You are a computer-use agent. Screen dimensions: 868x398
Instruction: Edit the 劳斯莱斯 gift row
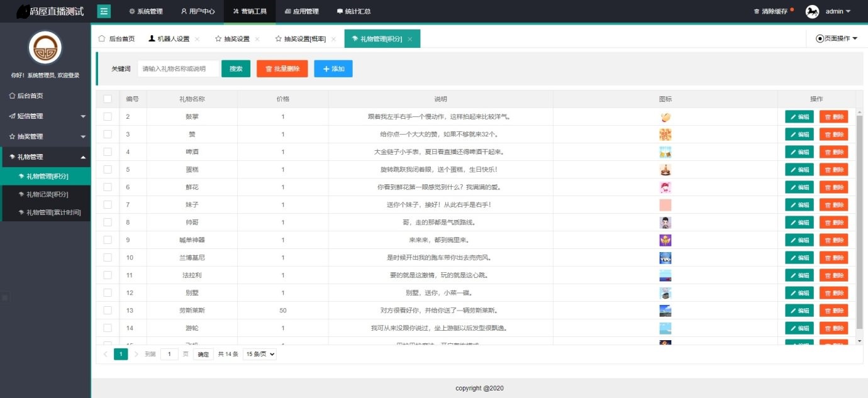pos(799,311)
